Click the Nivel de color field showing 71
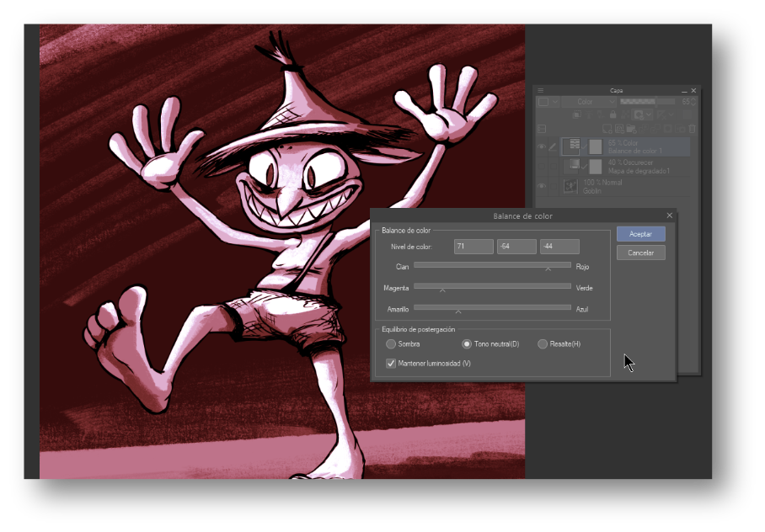 coord(472,246)
